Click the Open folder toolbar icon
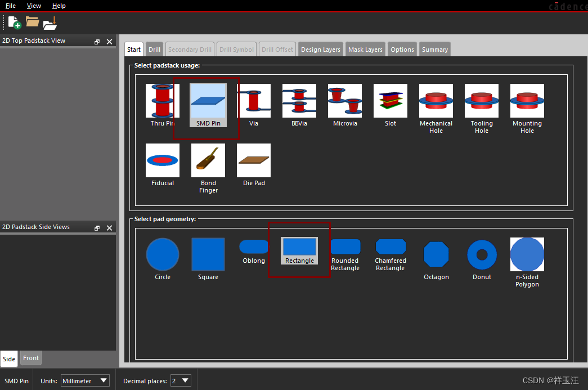588x390 pixels. pyautogui.click(x=32, y=23)
